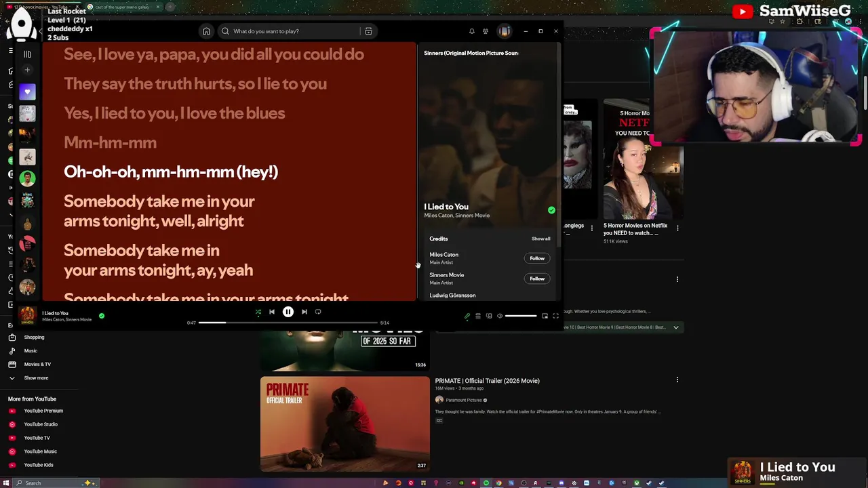Viewport: 868px width, 488px height.
Task: Open PRIMATE Official Trailer video title
Action: [x=488, y=381]
